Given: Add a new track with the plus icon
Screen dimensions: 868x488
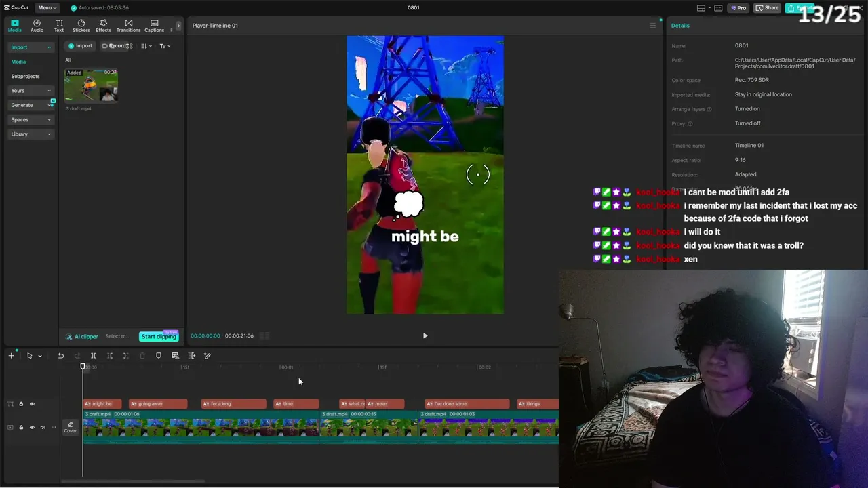Looking at the screenshot, I should tap(11, 355).
